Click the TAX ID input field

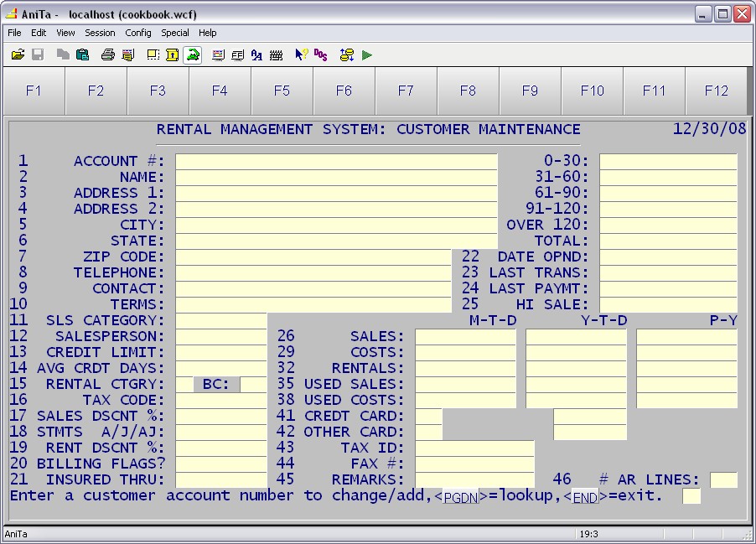click(x=474, y=448)
